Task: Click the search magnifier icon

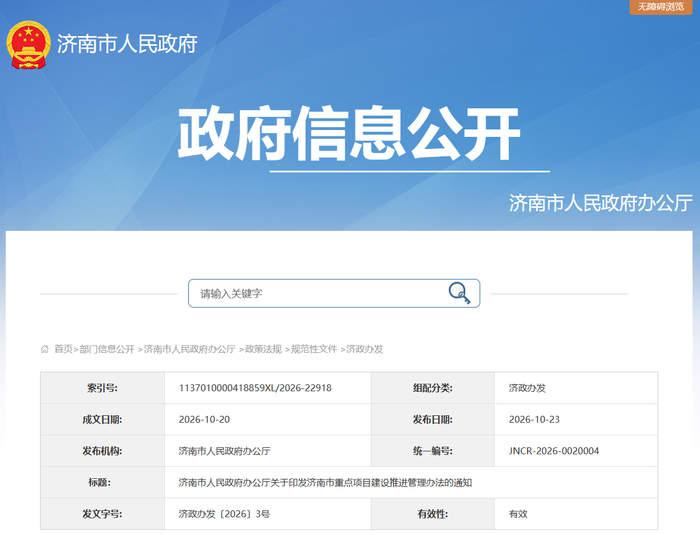Action: pos(459,293)
